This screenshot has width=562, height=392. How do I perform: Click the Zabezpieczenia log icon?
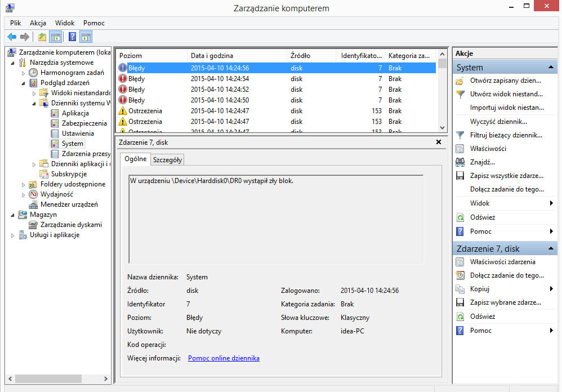tap(55, 123)
